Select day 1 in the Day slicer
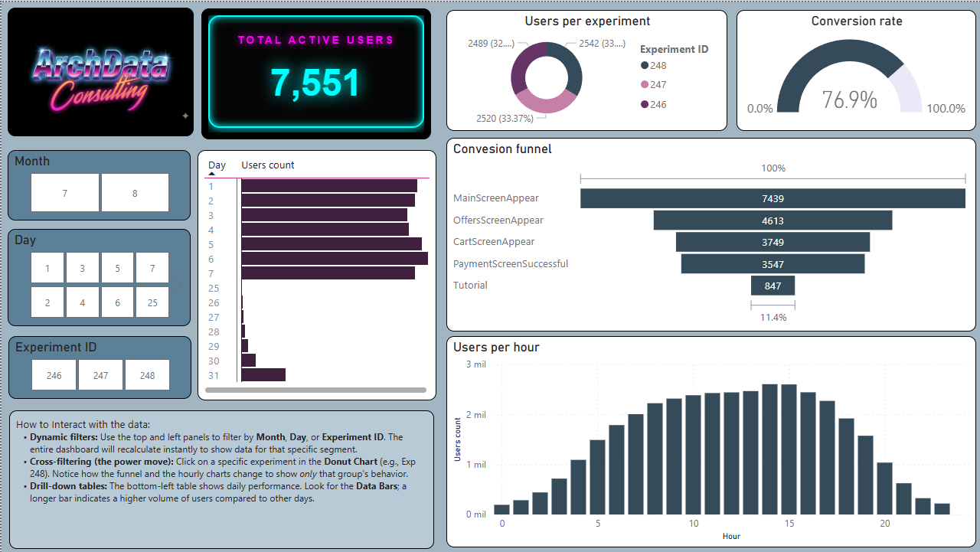980x552 pixels. (x=47, y=268)
